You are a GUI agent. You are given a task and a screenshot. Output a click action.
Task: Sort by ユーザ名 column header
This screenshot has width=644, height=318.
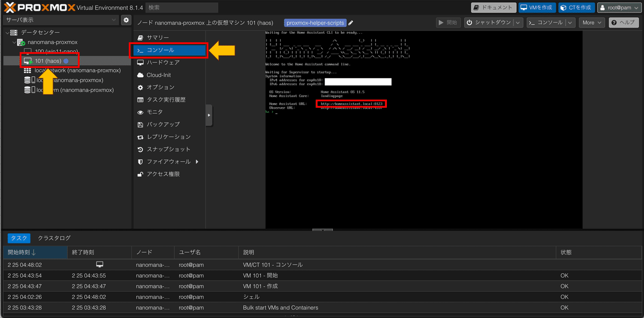click(x=207, y=252)
